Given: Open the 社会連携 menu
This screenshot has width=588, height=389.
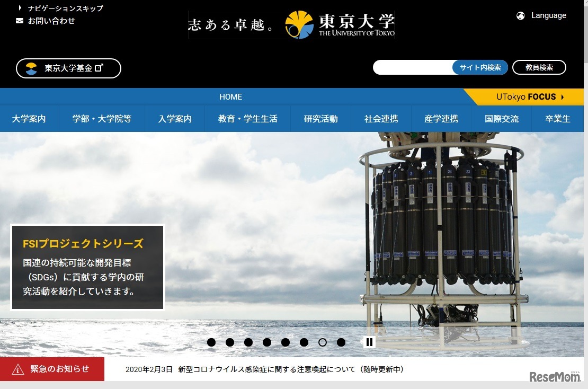Looking at the screenshot, I should (381, 119).
